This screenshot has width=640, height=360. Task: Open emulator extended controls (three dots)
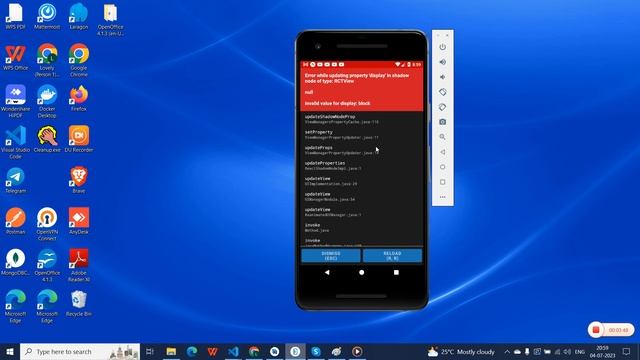pyautogui.click(x=442, y=197)
